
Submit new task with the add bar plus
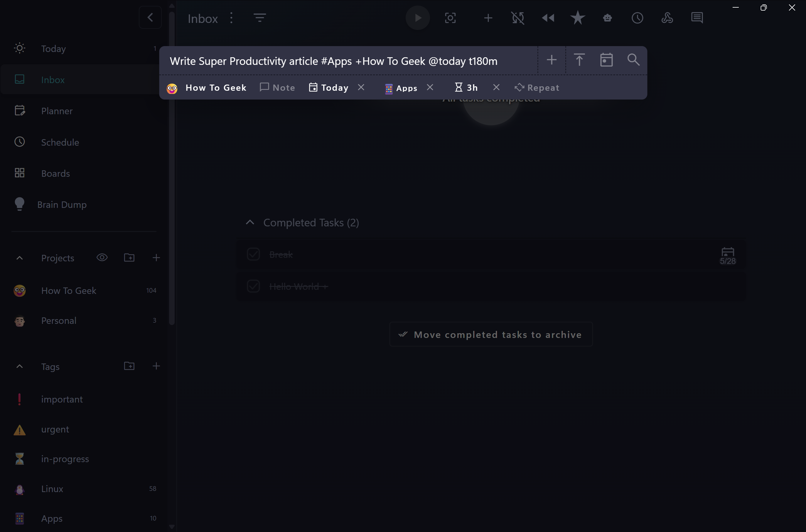[x=552, y=60]
